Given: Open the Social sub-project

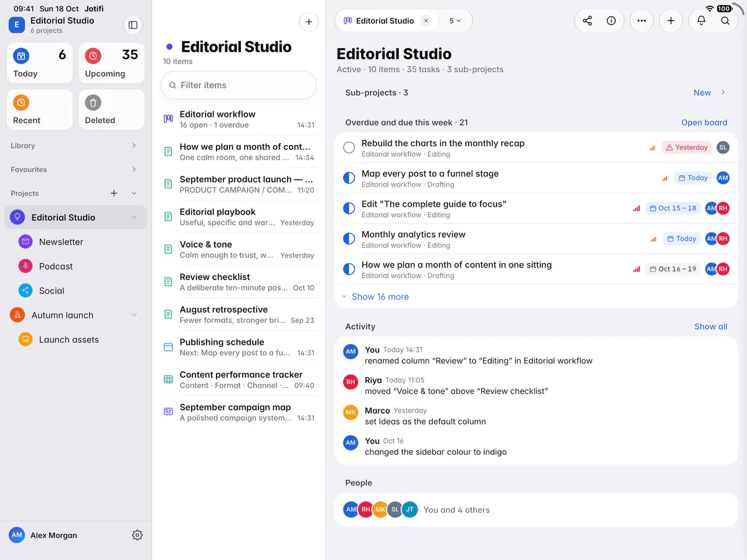Looking at the screenshot, I should (76, 291).
